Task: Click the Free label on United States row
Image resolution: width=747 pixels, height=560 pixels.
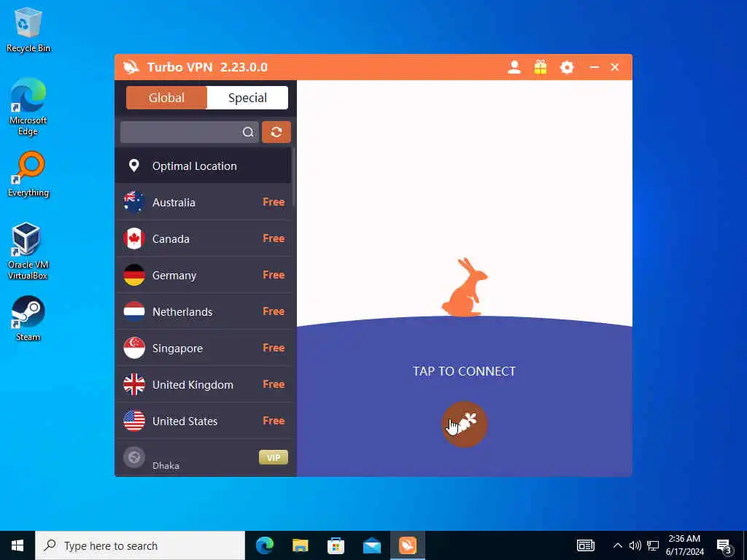Action: (x=274, y=421)
